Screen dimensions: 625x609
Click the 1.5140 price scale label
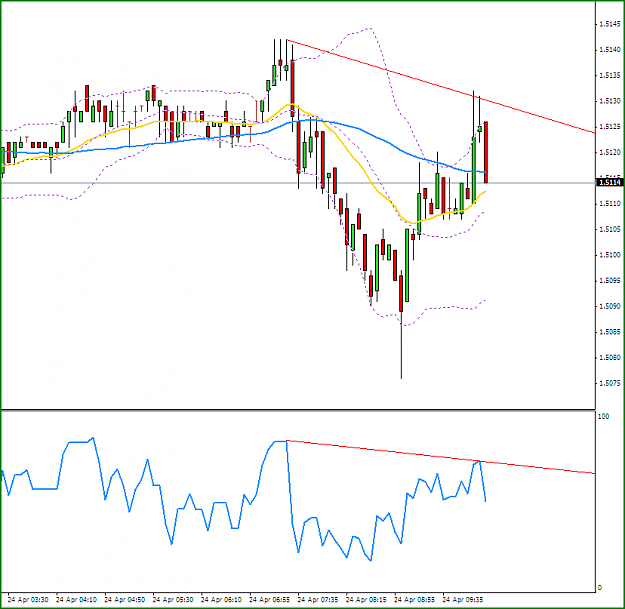click(x=610, y=50)
